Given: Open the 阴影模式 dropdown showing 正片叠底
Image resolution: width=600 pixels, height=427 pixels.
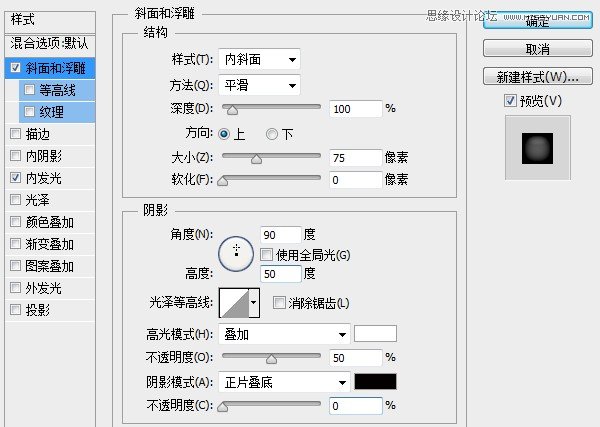Looking at the screenshot, I should click(284, 382).
